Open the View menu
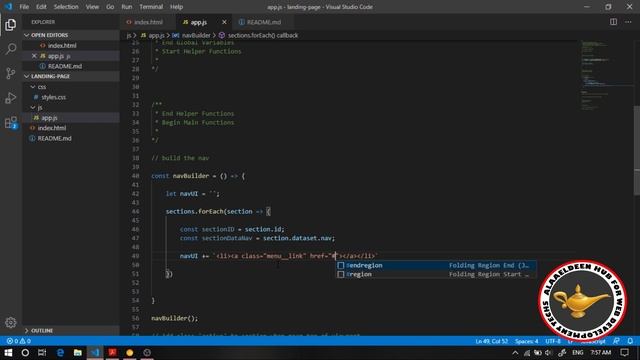Image resolution: width=640 pixels, height=360 pixels. 92,7
